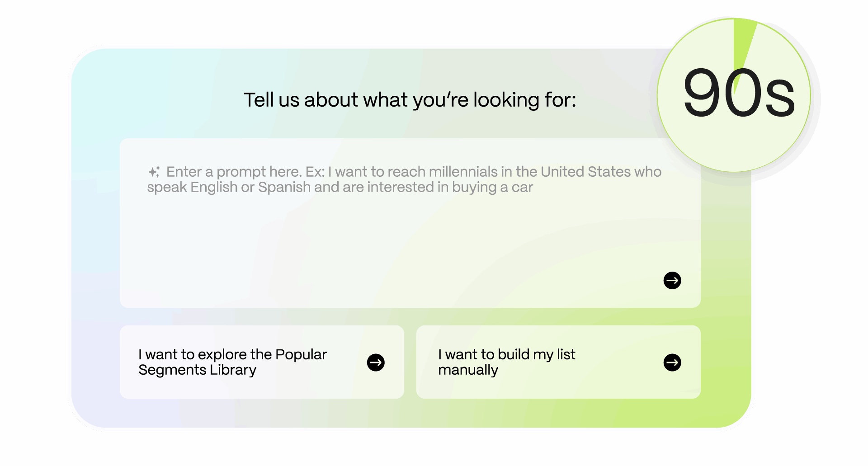Click the 'I want to build my list' line
This screenshot has width=868, height=466.
[506, 355]
